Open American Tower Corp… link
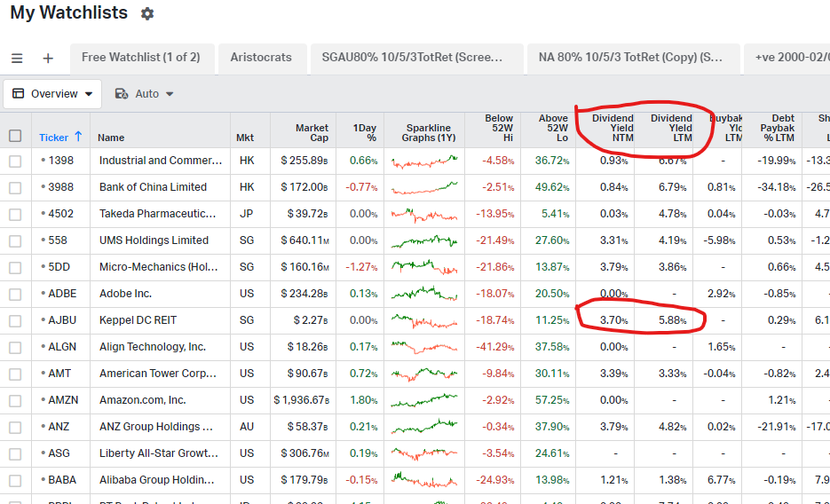The height and width of the screenshot is (504, 830). 158,374
